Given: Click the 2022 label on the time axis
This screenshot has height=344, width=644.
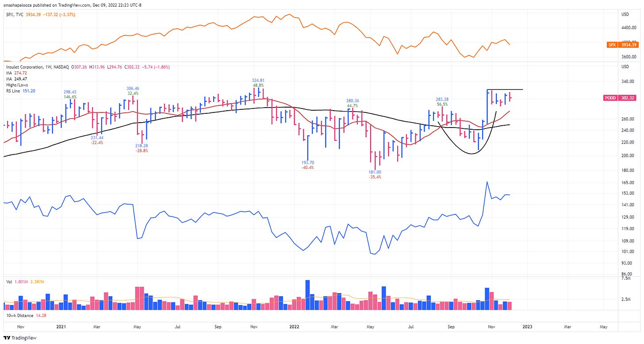Looking at the screenshot, I should point(295,326).
